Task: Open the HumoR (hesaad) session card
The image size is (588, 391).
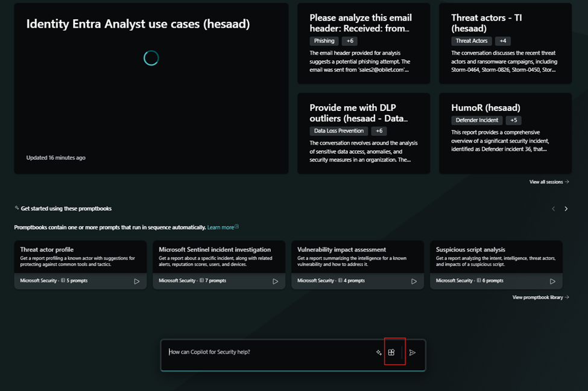Action: pos(505,133)
